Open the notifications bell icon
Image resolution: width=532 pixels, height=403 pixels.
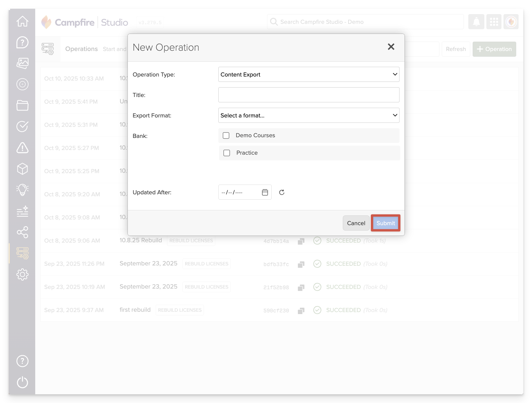[476, 22]
